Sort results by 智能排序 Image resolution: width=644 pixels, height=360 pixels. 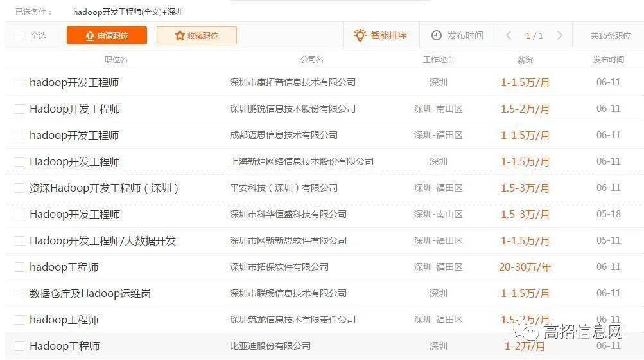point(381,35)
